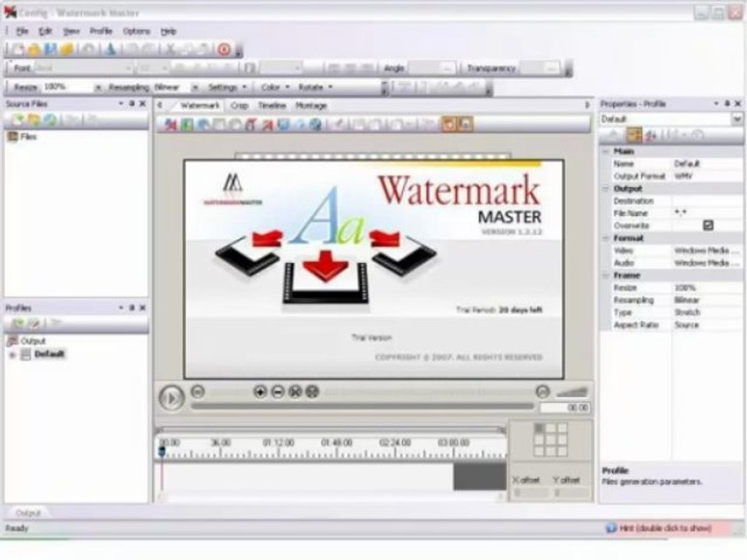Screen dimensions: 747x560
Task: Open the Options menu
Action: [x=136, y=31]
